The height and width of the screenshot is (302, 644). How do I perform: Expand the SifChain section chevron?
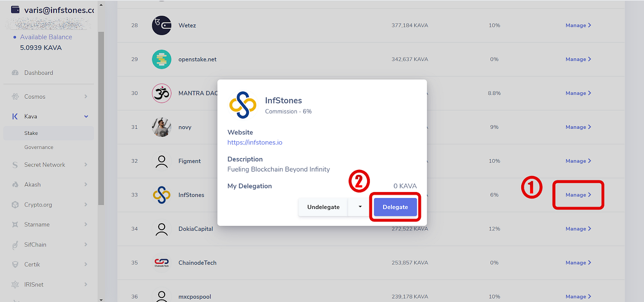click(x=86, y=244)
